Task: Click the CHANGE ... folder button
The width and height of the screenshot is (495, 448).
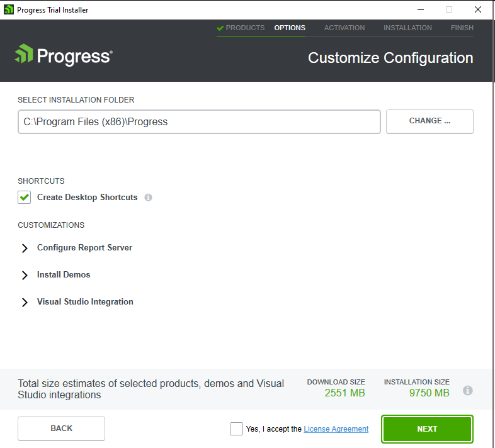Action: point(430,121)
